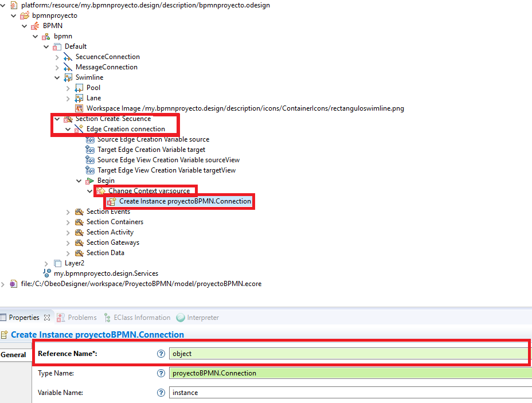Click the Pool node icon

coord(79,88)
